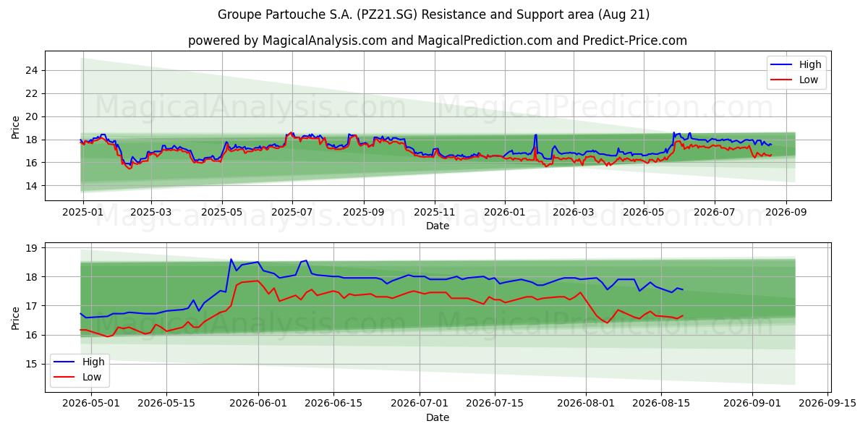Click the '19' price tick on bottom chart

click(33, 247)
